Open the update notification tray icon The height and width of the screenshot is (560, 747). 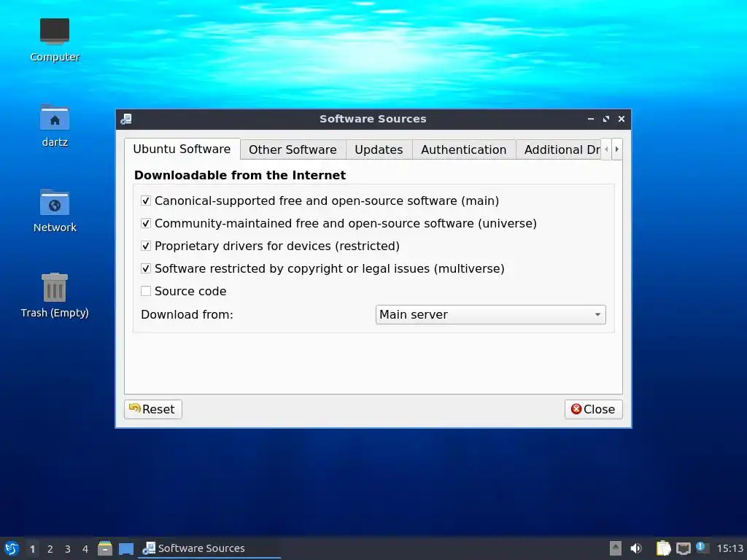pos(701,547)
